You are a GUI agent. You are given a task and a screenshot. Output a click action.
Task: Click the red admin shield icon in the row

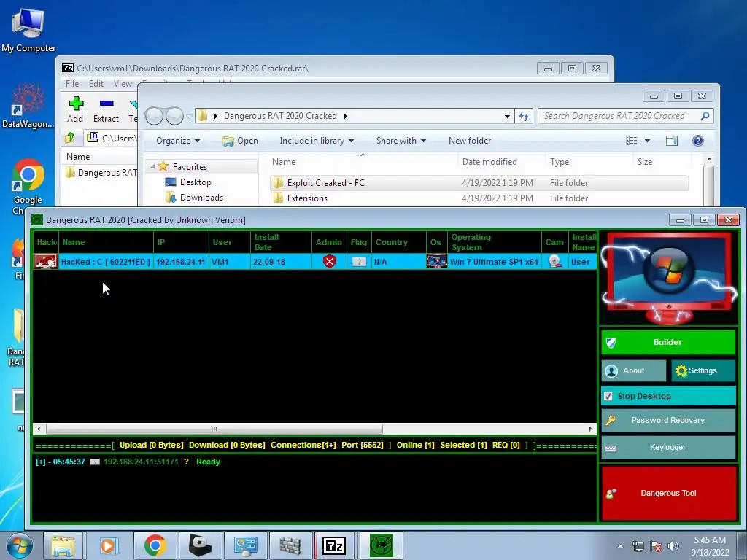pos(329,262)
